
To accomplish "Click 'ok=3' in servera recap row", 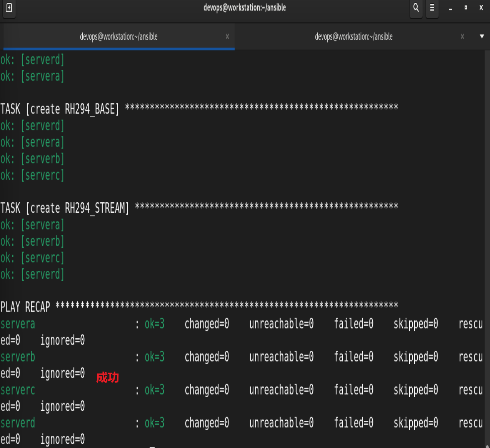I will (x=155, y=324).
